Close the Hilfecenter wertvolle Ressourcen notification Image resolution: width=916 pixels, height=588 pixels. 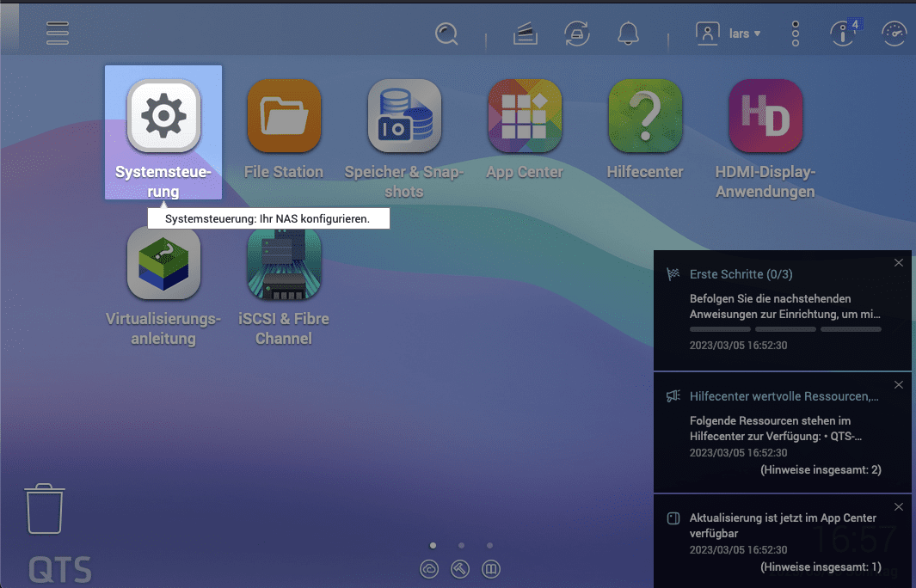tap(899, 385)
